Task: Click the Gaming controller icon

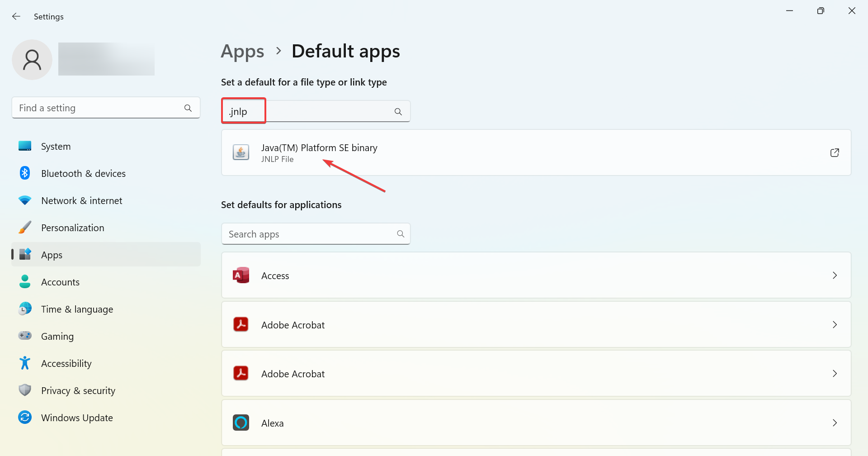Action: click(25, 336)
